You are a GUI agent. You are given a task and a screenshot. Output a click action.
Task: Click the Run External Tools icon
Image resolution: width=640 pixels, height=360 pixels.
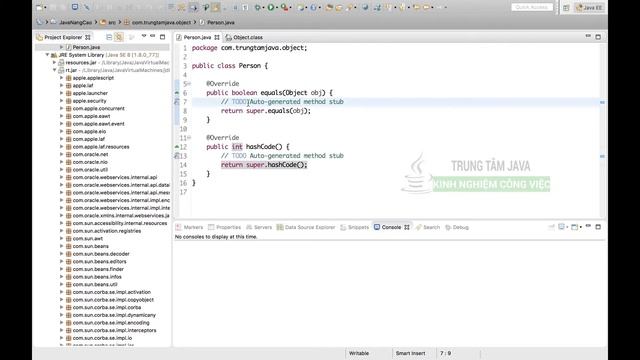(x=284, y=7)
